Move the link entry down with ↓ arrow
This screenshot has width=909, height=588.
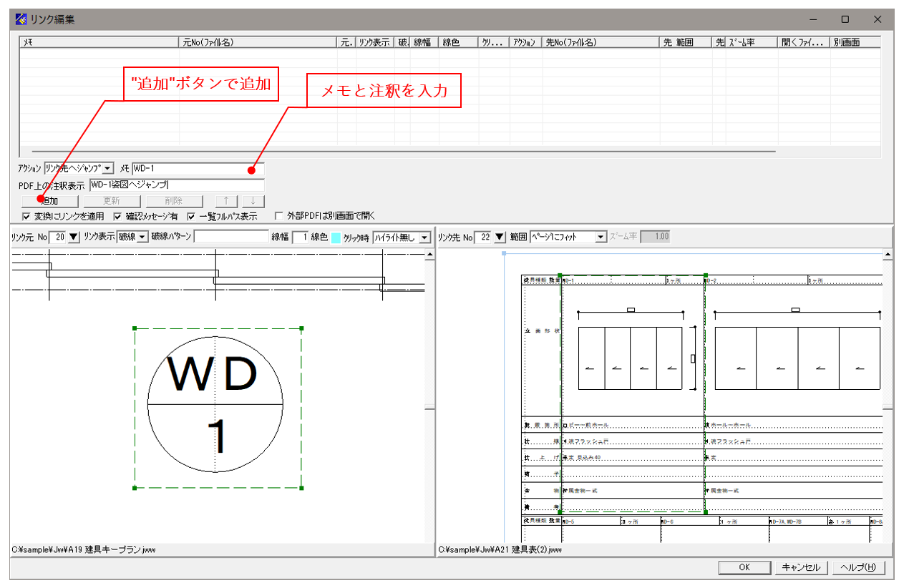[x=254, y=200]
